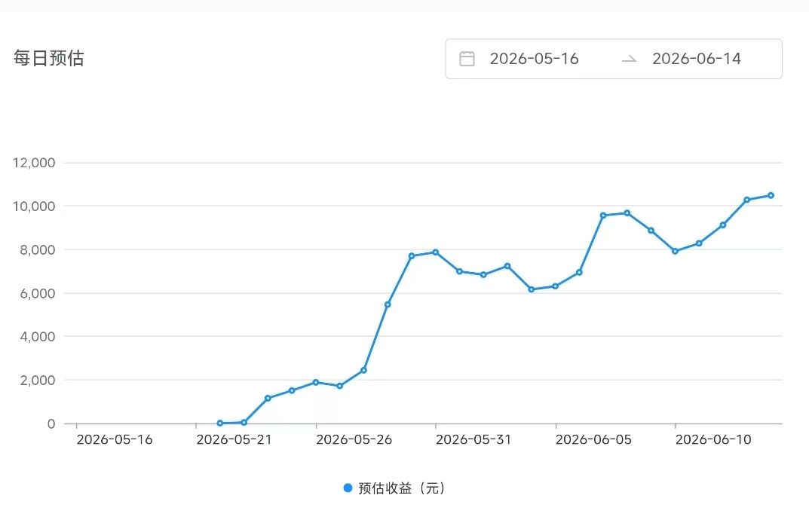
Task: Click the last data point above 10,000
Action: pyautogui.click(x=771, y=195)
